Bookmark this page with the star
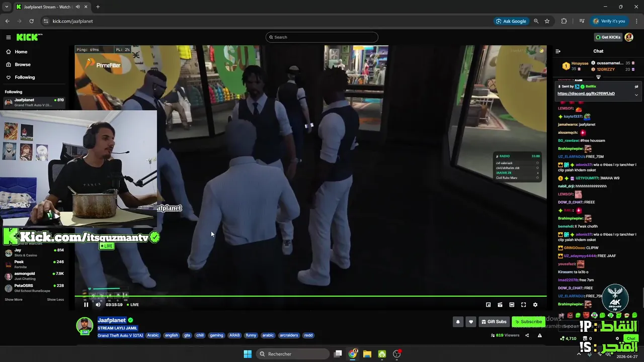 [x=547, y=21]
